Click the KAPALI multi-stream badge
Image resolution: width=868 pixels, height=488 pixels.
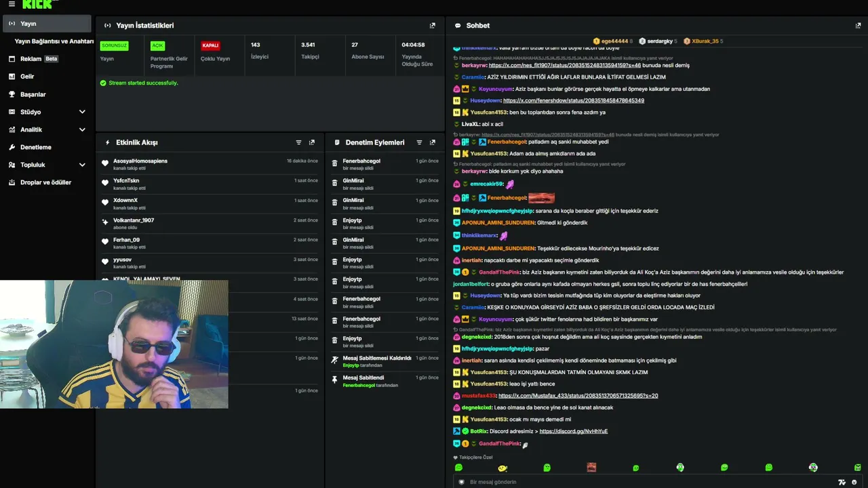tap(210, 45)
